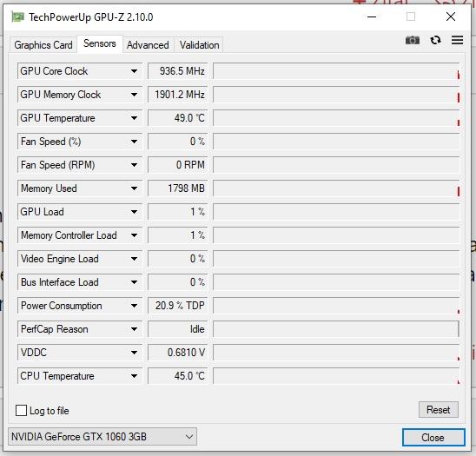Viewport: 476px width, 456px height.
Task: Enable the Log to file checkbox
Action: [x=21, y=411]
